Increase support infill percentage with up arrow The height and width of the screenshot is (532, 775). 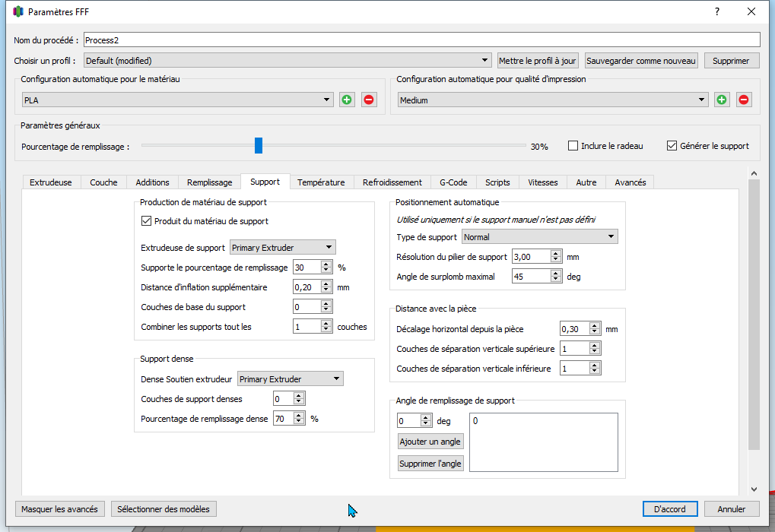[326, 264]
